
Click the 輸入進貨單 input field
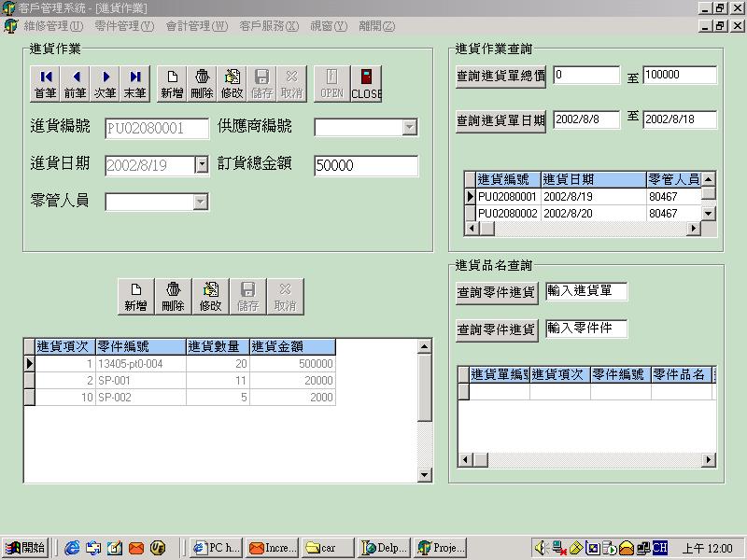586,291
